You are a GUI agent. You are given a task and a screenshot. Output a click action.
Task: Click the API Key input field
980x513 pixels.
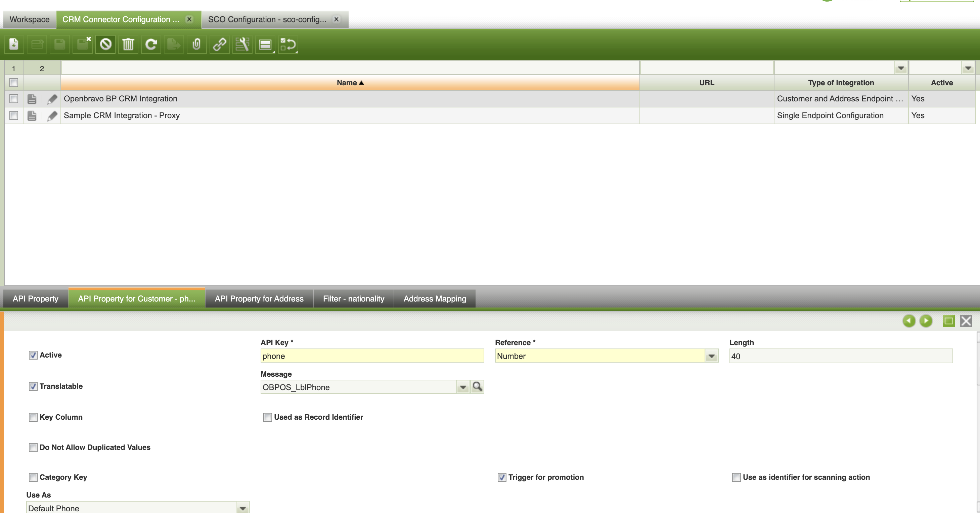(x=372, y=356)
